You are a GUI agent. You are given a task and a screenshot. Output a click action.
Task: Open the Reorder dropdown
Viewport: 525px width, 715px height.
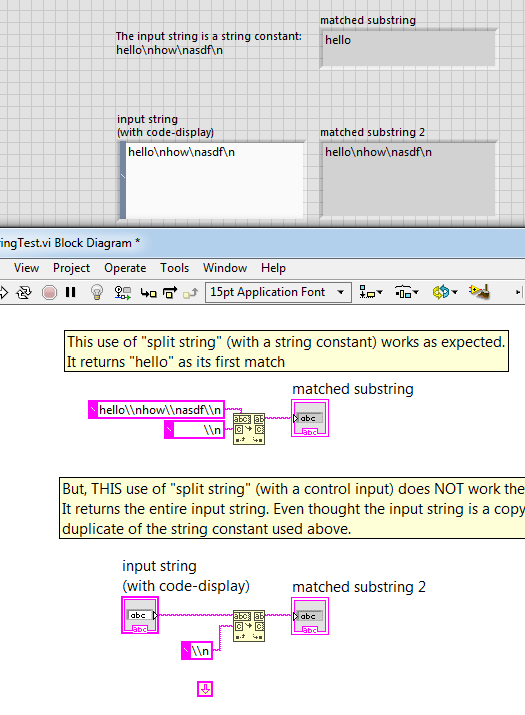coord(445,292)
